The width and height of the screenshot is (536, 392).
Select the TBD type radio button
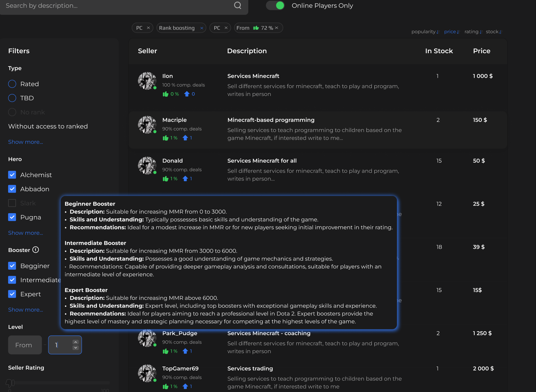pyautogui.click(x=12, y=98)
